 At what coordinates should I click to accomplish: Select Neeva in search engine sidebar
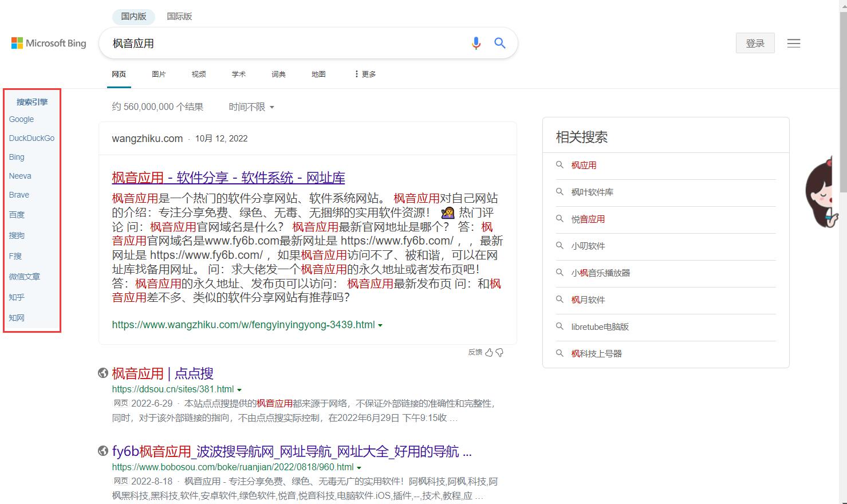[20, 176]
